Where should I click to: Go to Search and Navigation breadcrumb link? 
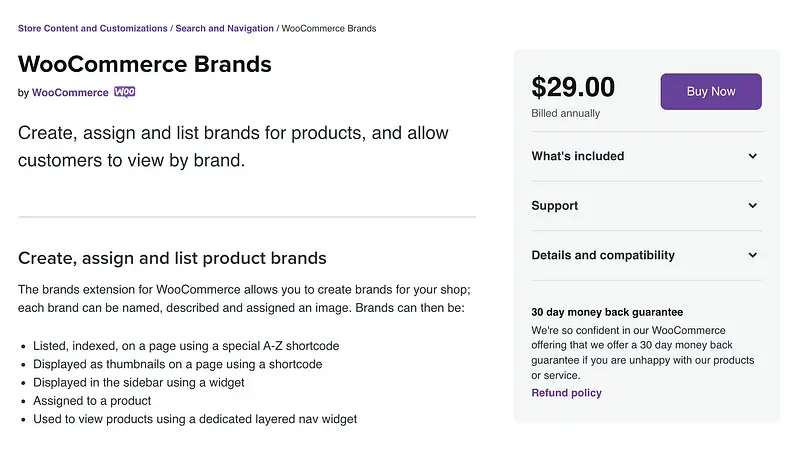[x=224, y=28]
